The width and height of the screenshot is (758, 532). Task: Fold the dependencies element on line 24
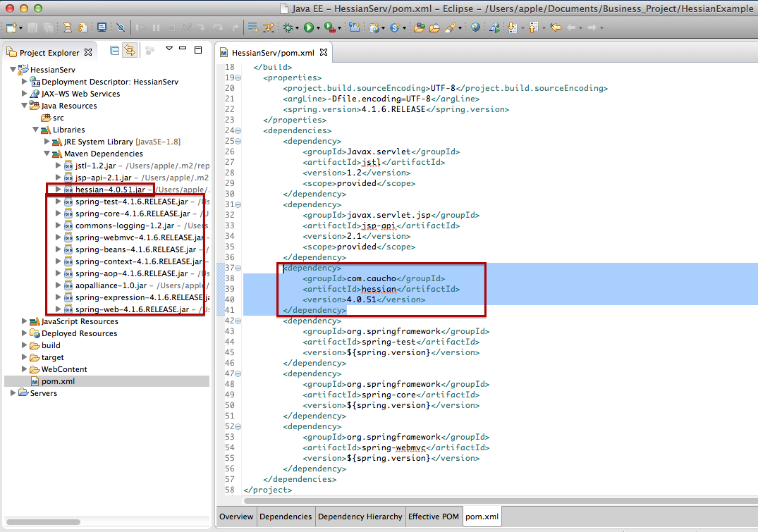pos(238,130)
